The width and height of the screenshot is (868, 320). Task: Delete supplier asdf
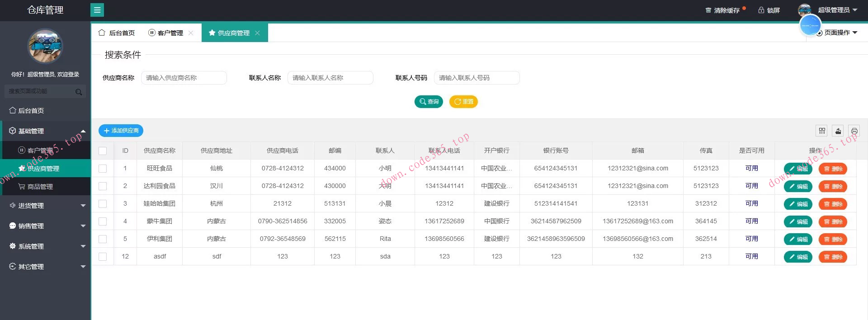[833, 257]
